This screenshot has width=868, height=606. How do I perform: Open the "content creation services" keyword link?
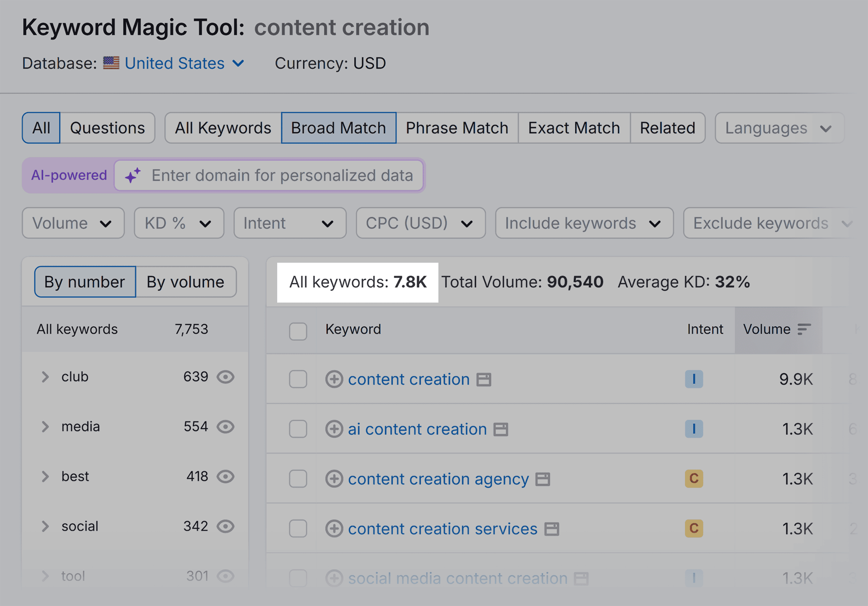tap(442, 529)
